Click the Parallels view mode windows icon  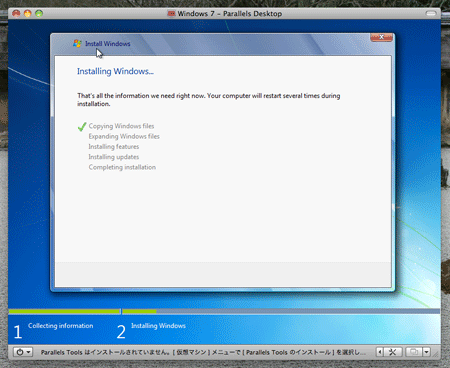414,352
